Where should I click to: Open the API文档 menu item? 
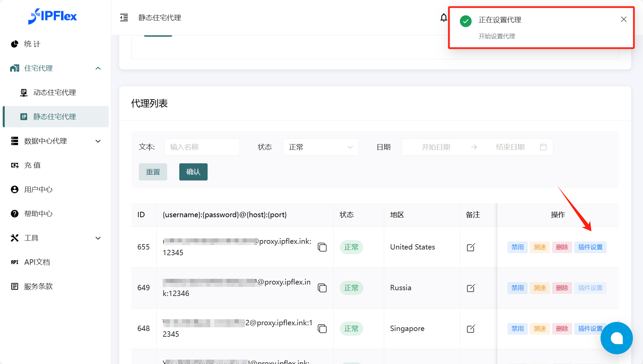click(37, 262)
